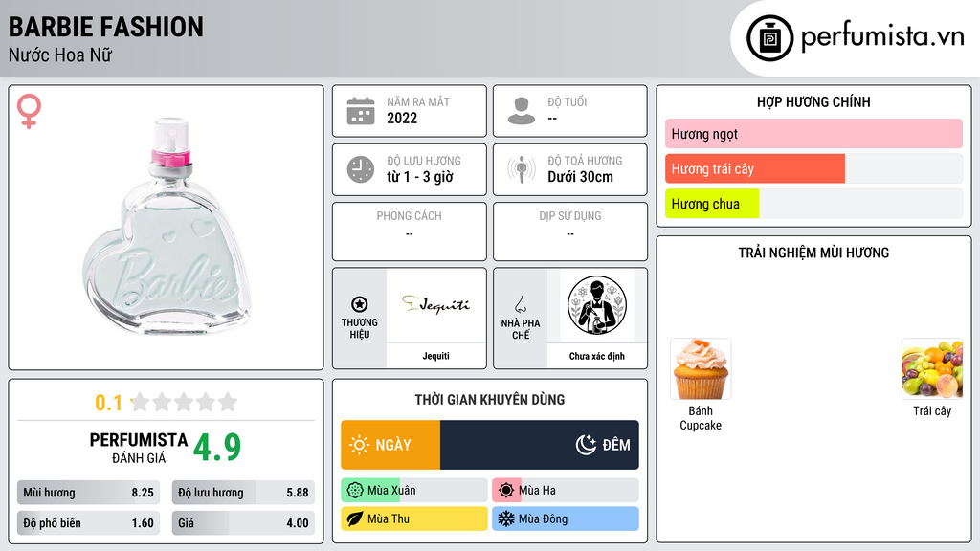Click the spring flower icon
This screenshot has width=980, height=551.
[355, 491]
